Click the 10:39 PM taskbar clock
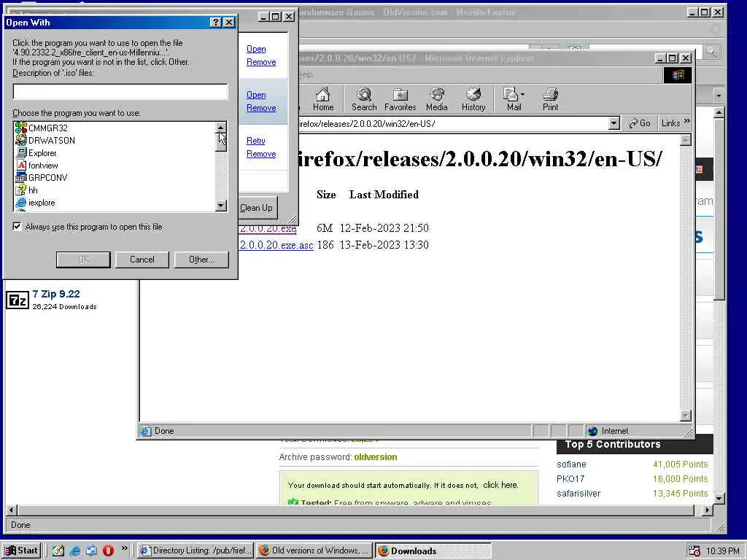The height and width of the screenshot is (560, 747). [723, 551]
